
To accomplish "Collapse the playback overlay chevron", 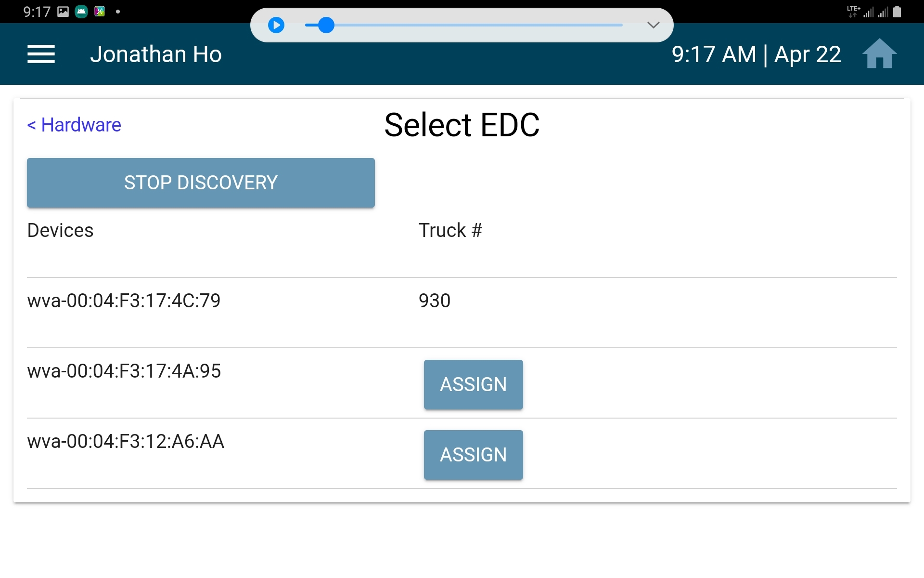I will (653, 25).
